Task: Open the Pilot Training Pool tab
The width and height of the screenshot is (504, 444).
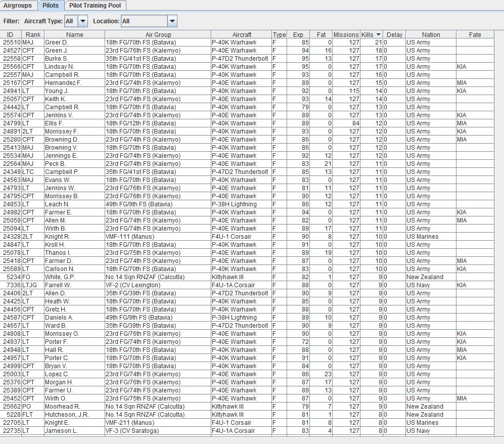Action: pyautogui.click(x=95, y=6)
